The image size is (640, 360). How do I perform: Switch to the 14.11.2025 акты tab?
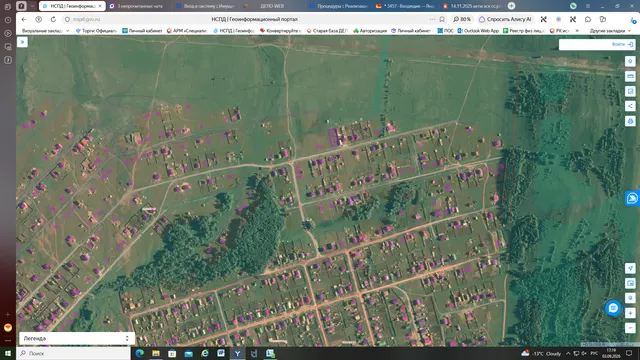472,6
